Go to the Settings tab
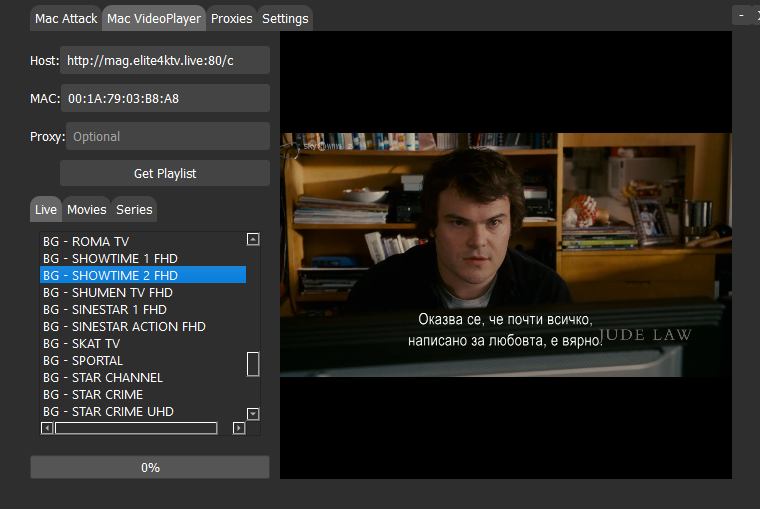This screenshot has height=509, width=760. pyautogui.click(x=285, y=18)
